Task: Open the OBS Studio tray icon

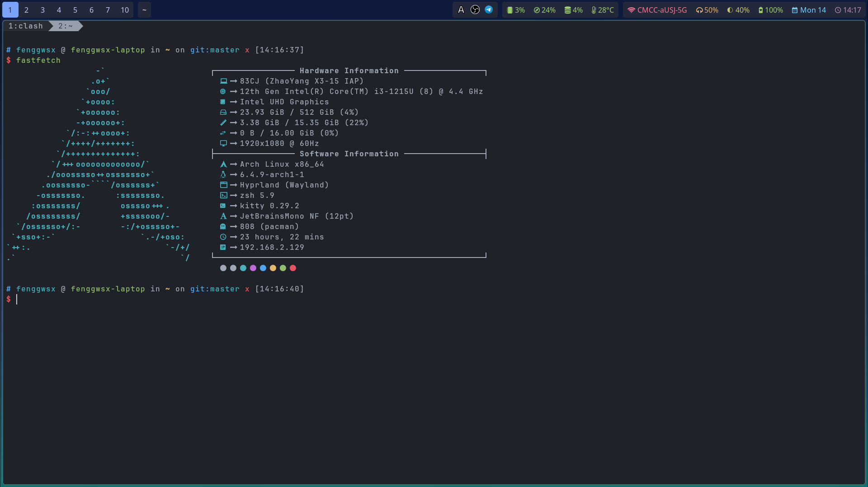Action: point(475,10)
